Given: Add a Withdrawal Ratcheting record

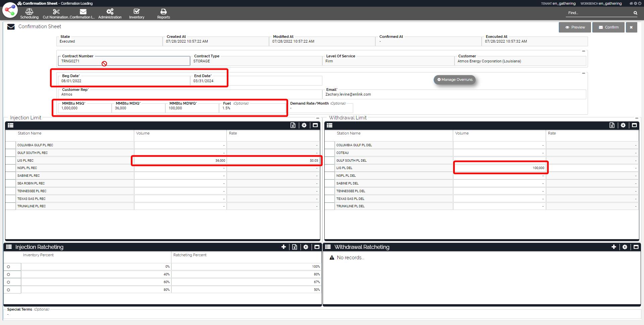Looking at the screenshot, I should coord(613,247).
